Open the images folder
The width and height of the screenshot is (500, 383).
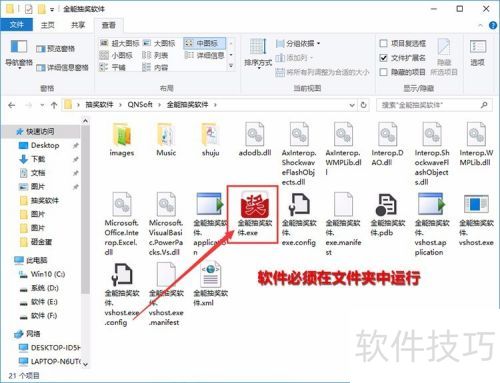(122, 139)
